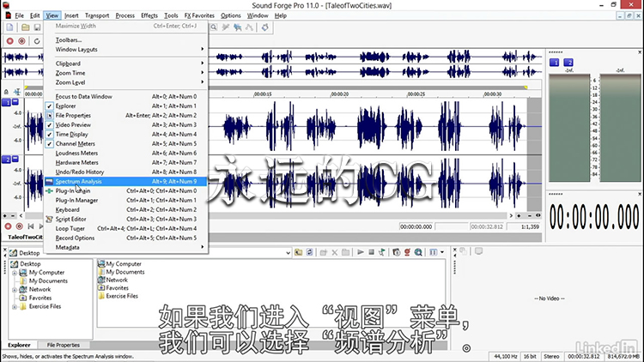
Task: Uncheck Explorer in the View menu
Action: [125, 106]
